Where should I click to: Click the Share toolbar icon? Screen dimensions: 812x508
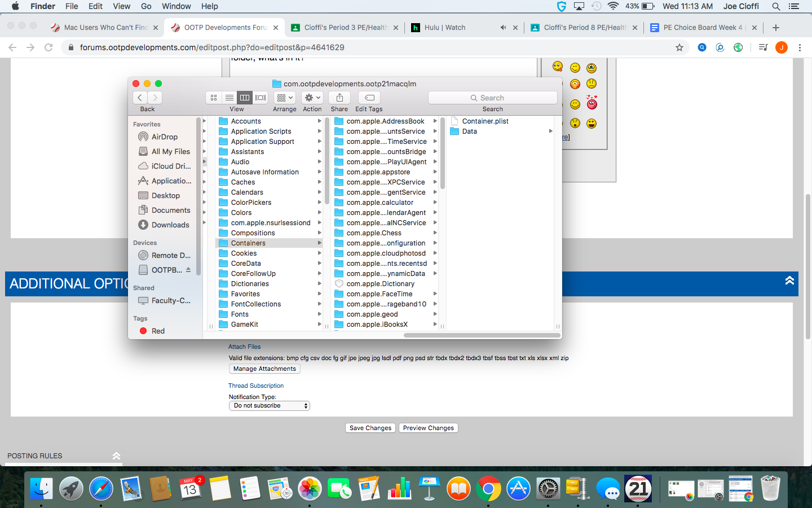339,98
